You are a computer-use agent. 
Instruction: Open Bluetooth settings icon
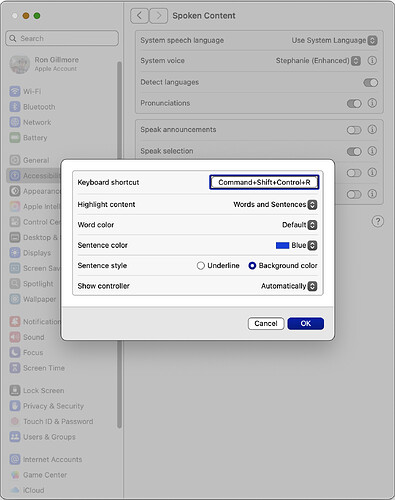pyautogui.click(x=15, y=107)
